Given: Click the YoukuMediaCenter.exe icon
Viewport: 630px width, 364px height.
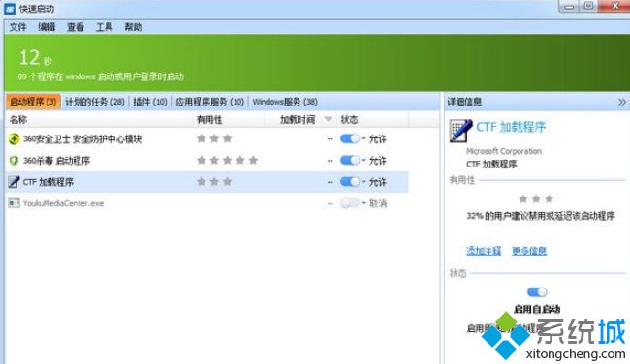Looking at the screenshot, I should coord(15,203).
